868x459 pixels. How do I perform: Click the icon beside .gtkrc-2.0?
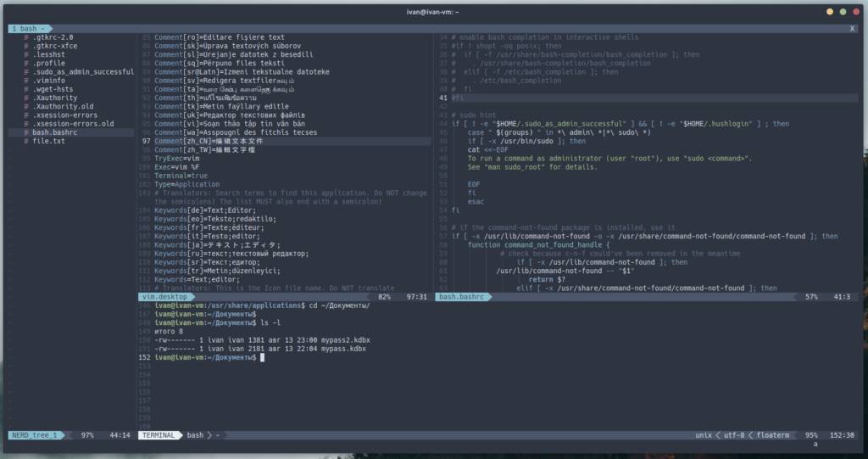(x=26, y=37)
